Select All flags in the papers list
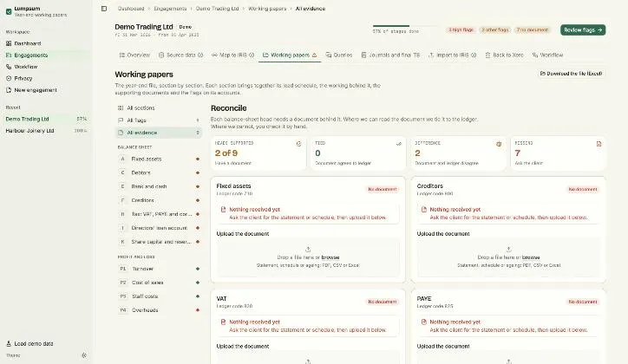This screenshot has width=628, height=364. (159, 120)
